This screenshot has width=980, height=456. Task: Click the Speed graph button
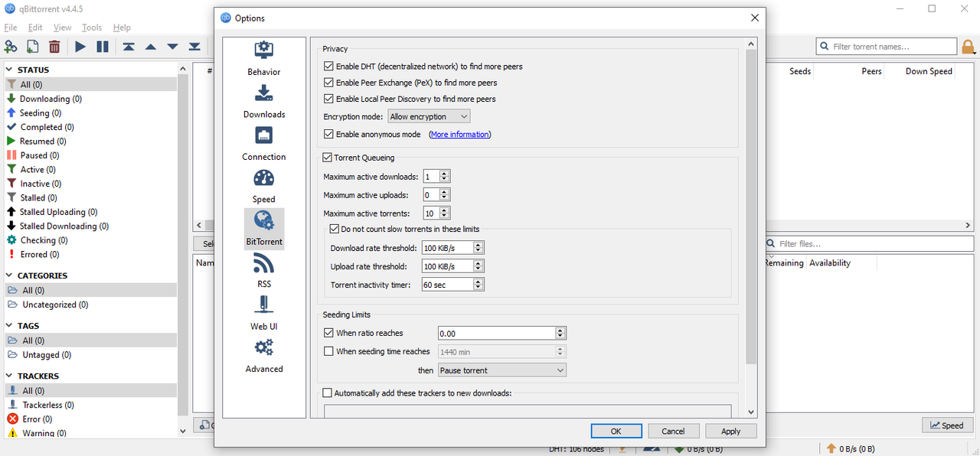948,425
